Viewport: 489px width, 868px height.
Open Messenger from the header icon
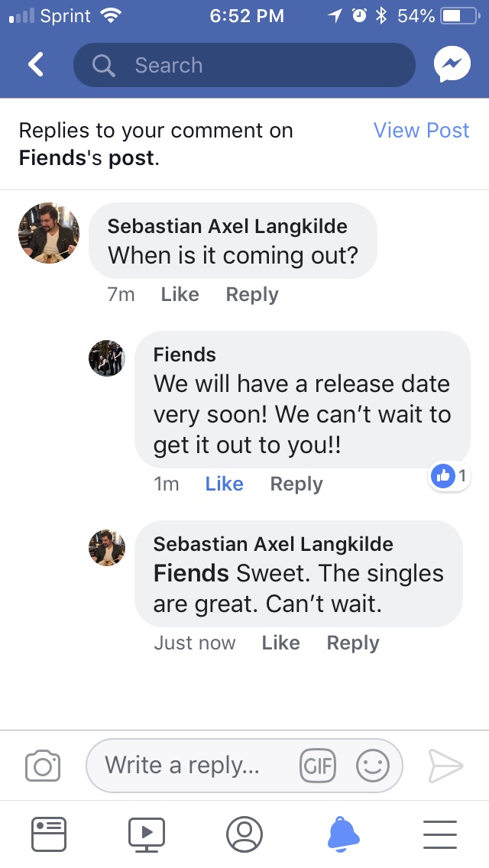(452, 66)
